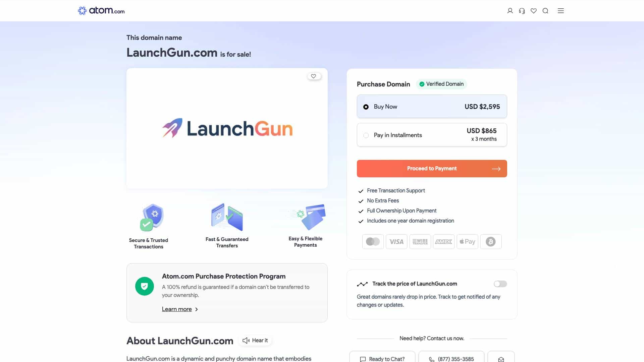Image resolution: width=644 pixels, height=362 pixels.
Task: Click 'Includes one year domain registration' text
Action: (410, 221)
